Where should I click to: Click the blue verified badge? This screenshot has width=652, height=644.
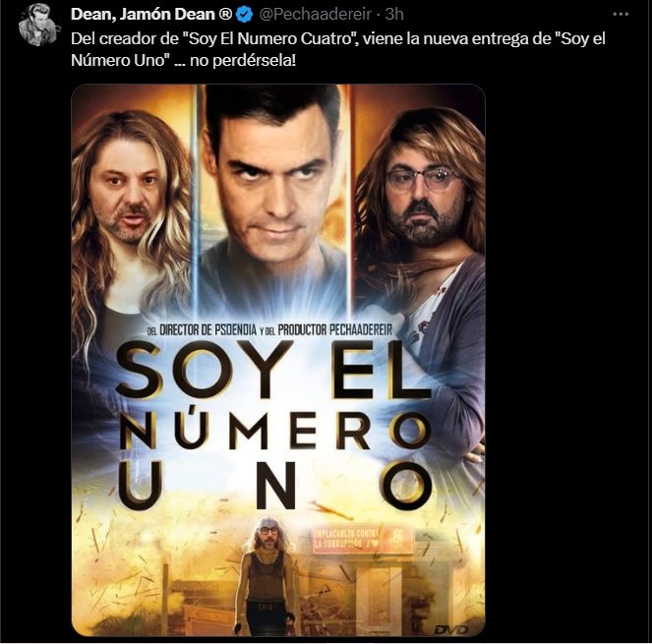244,15
